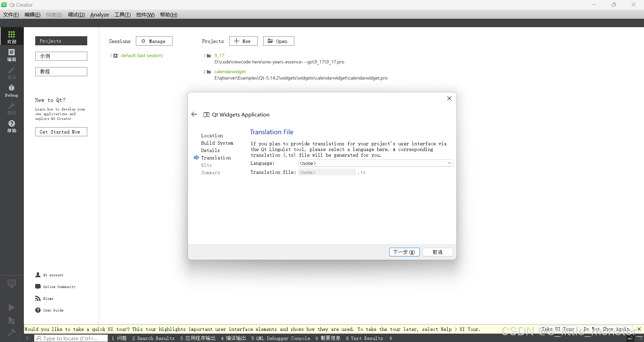
Task: Open the 控件(W) menu
Action: pos(145,14)
